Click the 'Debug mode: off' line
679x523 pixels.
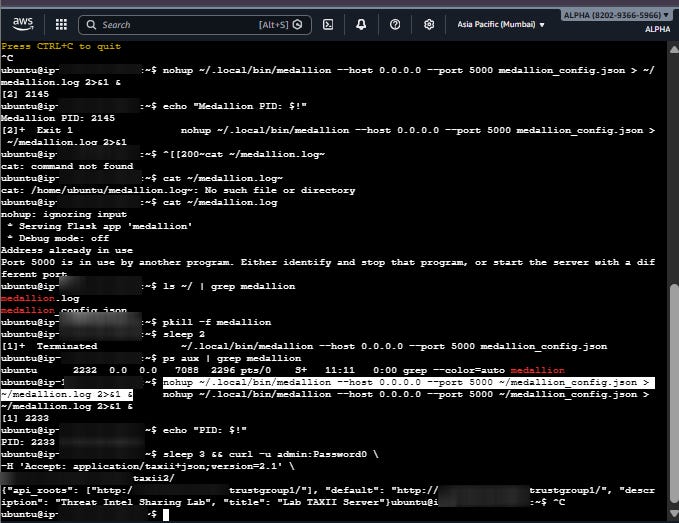point(58,238)
